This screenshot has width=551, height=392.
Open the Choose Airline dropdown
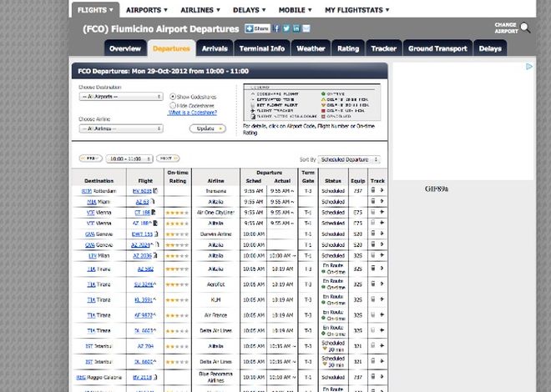point(121,128)
